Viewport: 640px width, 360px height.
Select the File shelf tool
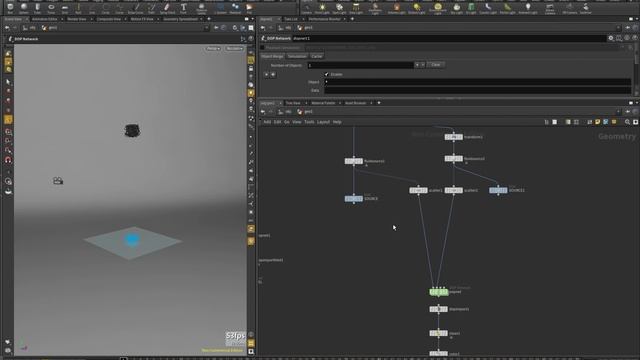pos(249,8)
